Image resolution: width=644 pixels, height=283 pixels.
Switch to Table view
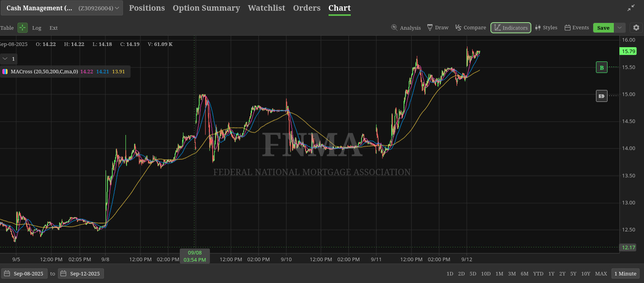coord(7,28)
